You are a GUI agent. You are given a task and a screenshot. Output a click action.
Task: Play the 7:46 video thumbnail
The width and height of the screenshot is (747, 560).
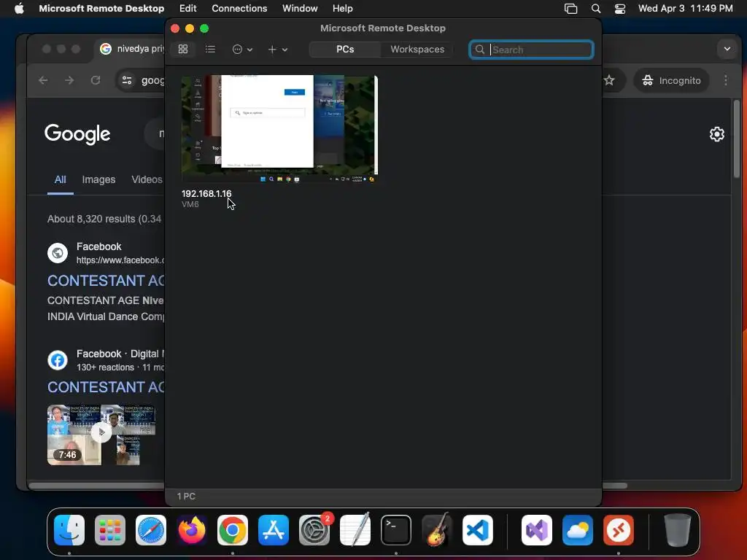click(x=101, y=435)
